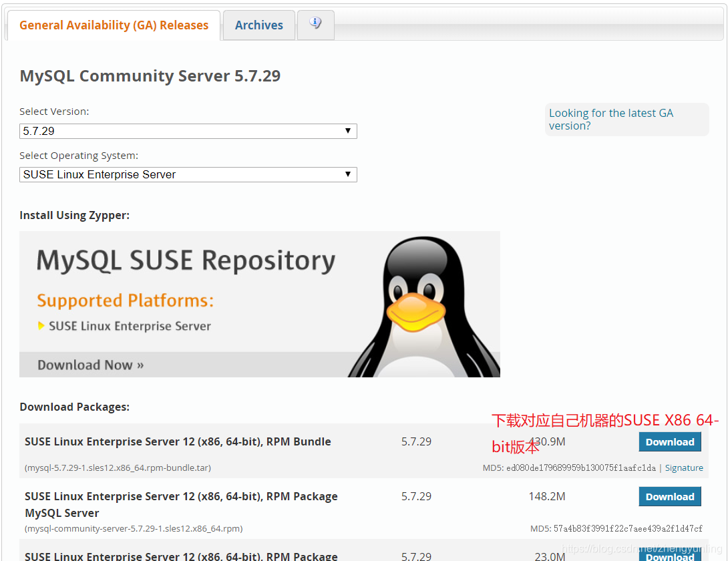728x561 pixels.
Task: Download the RPM Bundle package
Action: pos(670,442)
